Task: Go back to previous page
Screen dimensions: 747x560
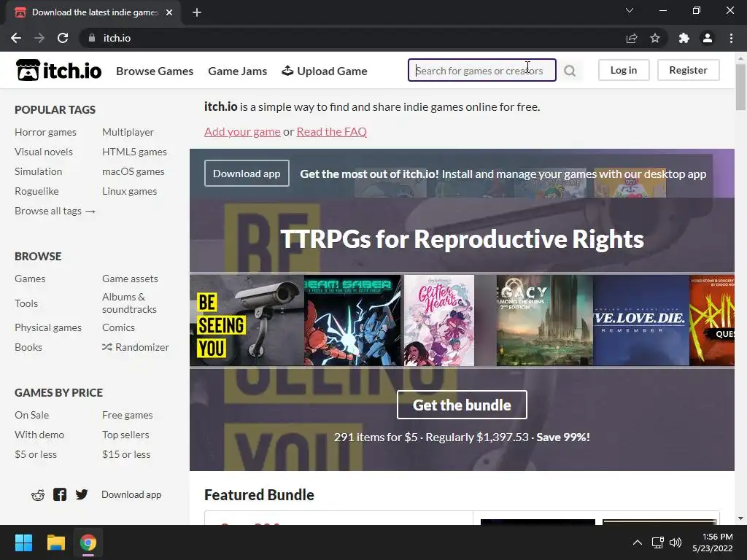Action: [x=16, y=38]
